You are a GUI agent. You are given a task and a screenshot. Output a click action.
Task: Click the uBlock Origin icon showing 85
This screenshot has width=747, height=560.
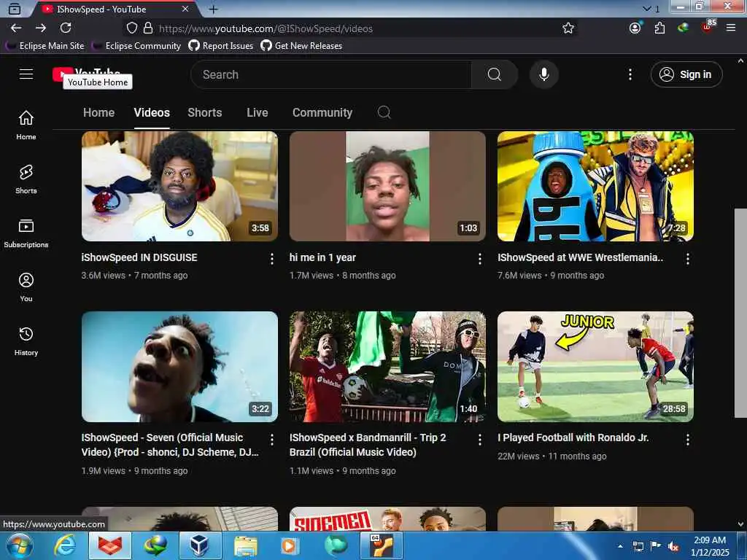(708, 27)
